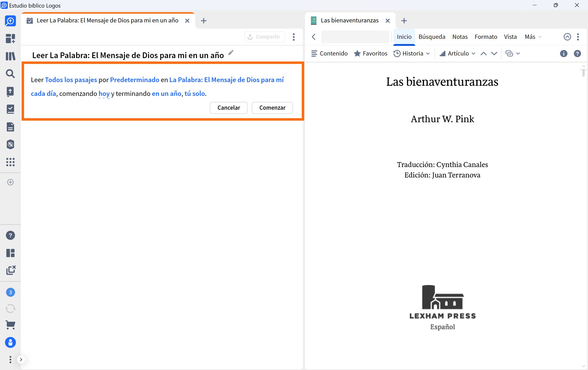Open the Bible book-with-cross sidebar icon
The image size is (588, 370).
(x=10, y=91)
